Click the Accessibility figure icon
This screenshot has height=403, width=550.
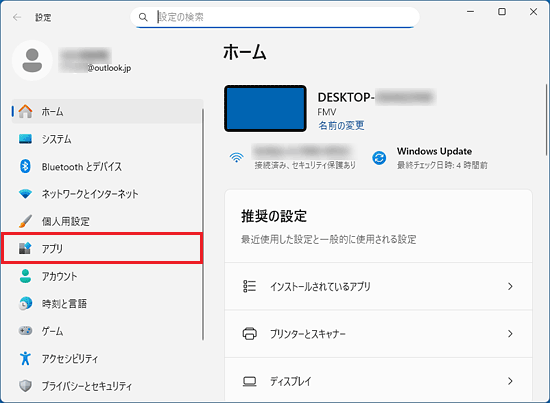click(25, 358)
